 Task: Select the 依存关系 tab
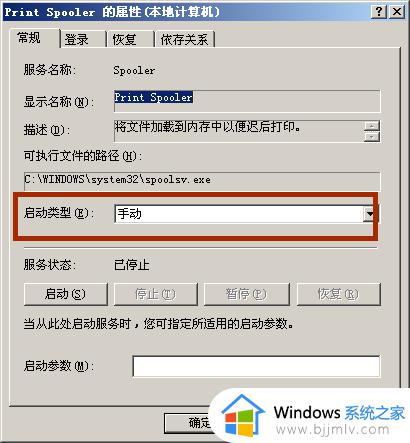(185, 40)
